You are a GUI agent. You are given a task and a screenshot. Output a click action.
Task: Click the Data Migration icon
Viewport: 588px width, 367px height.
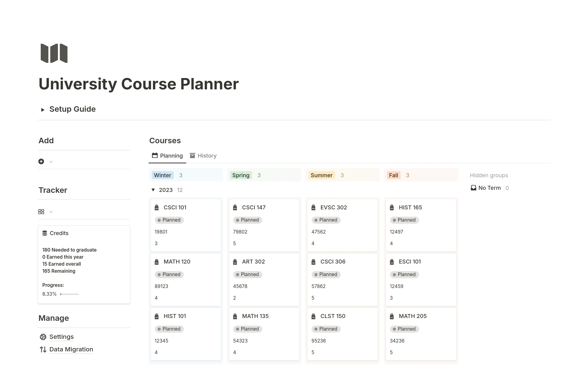click(x=43, y=349)
